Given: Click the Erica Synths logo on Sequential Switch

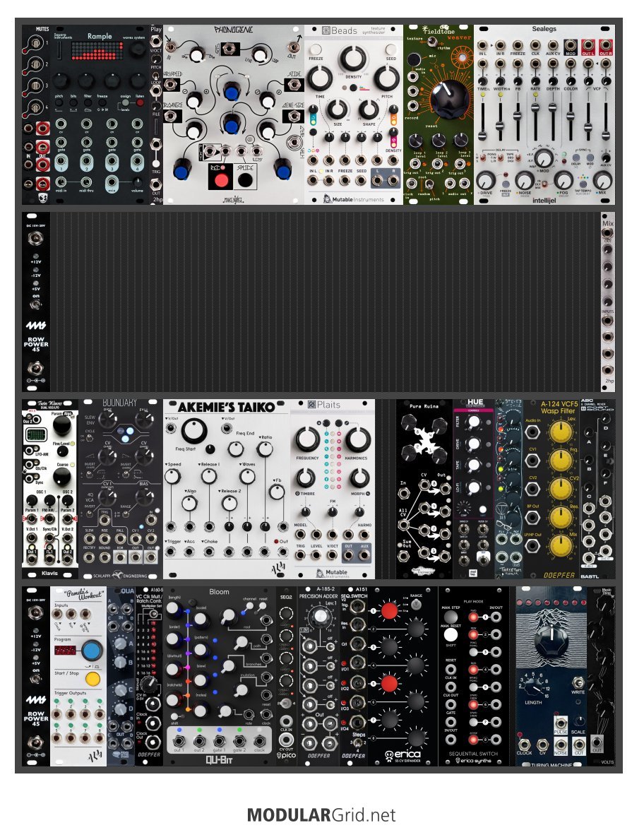Looking at the screenshot, I should pyautogui.click(x=473, y=761).
